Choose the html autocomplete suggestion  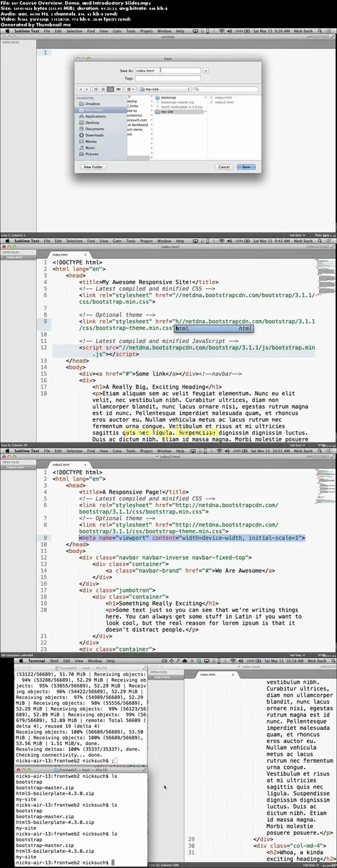coord(214,327)
